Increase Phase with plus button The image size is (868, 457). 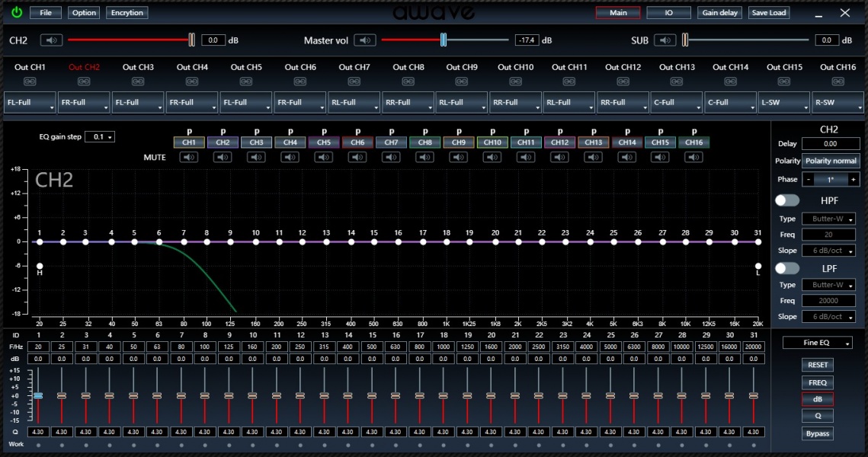pyautogui.click(x=853, y=180)
